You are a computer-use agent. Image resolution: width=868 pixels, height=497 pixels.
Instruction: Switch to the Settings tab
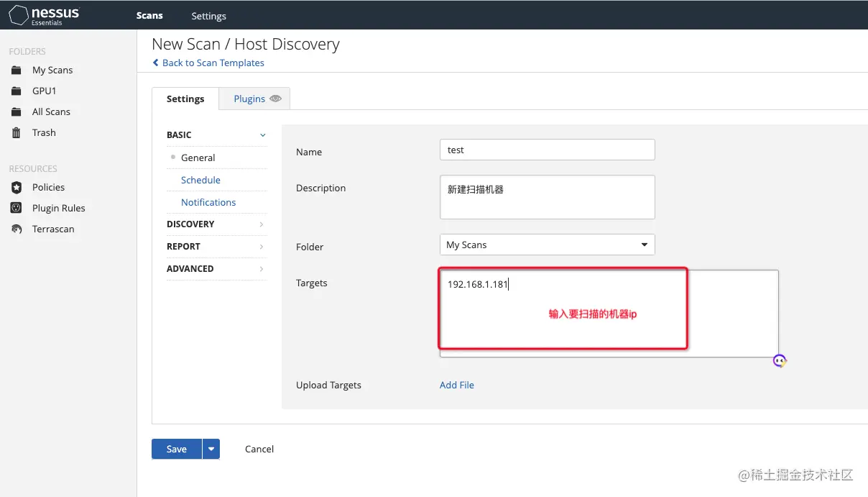click(185, 99)
